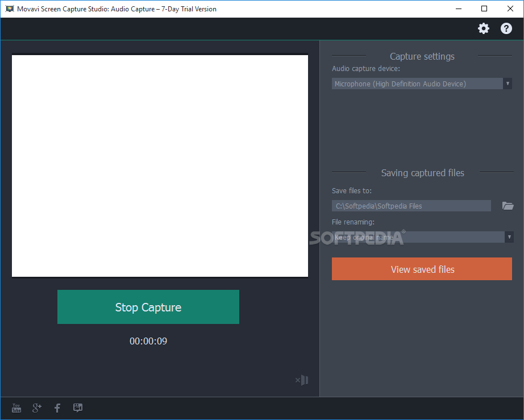
Task: Open the Facebook page icon
Action: pos(57,407)
